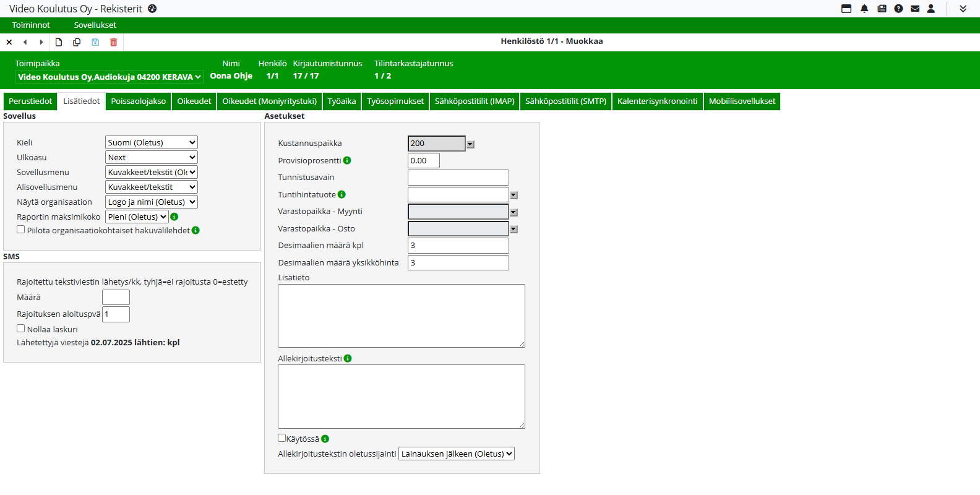Switch to the Poissaolojakso tab
The width and height of the screenshot is (980, 495).
139,101
